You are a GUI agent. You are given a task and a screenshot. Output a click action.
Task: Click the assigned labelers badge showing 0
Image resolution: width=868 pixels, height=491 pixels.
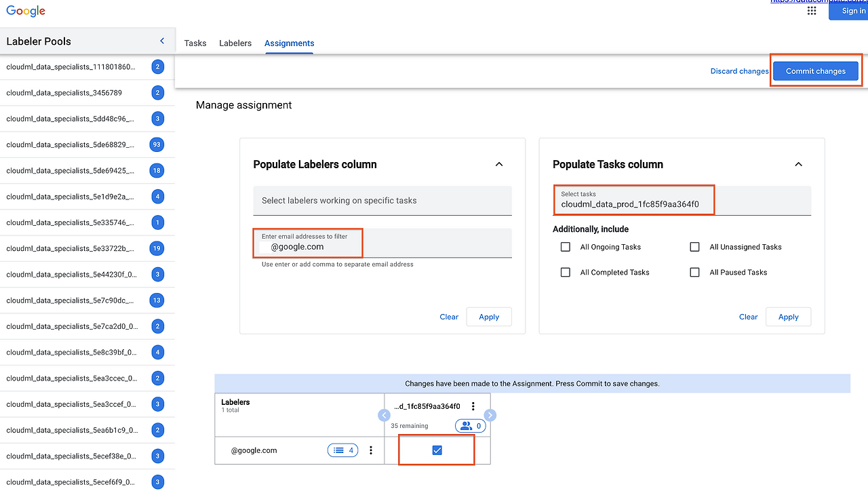click(x=472, y=426)
